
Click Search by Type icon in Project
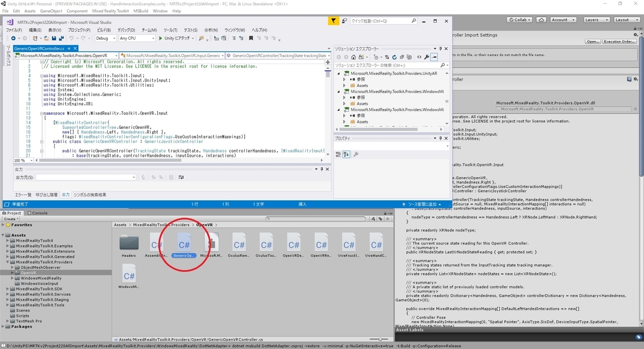click(x=374, y=219)
